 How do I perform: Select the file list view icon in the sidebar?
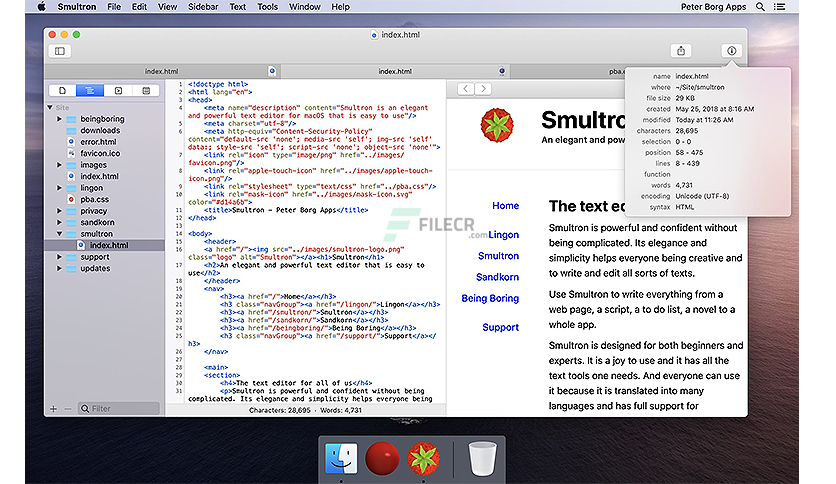point(90,91)
